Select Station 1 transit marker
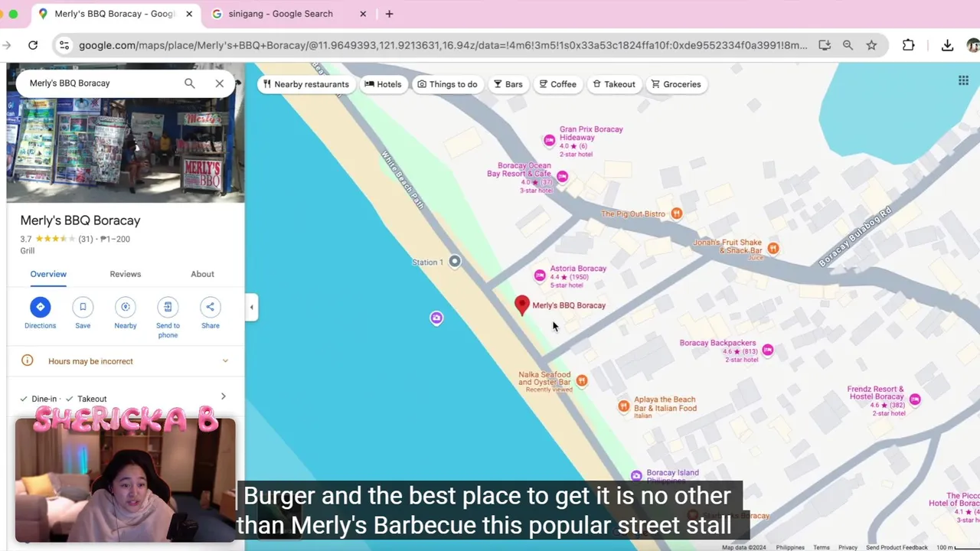980x551 pixels. coord(455,262)
